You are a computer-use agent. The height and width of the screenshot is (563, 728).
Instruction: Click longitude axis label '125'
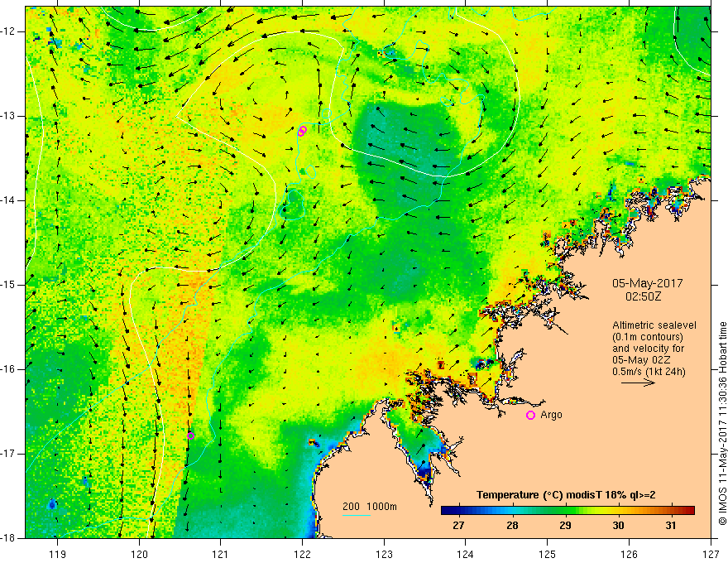point(548,554)
